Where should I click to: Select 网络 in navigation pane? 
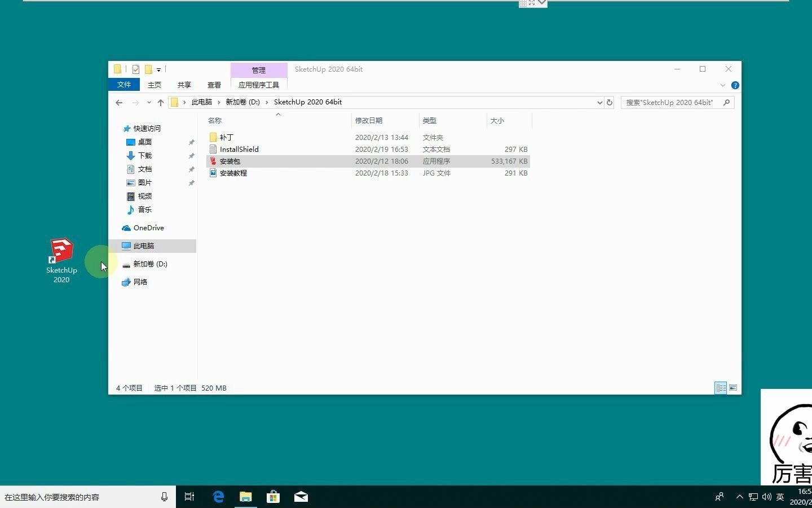(x=140, y=282)
